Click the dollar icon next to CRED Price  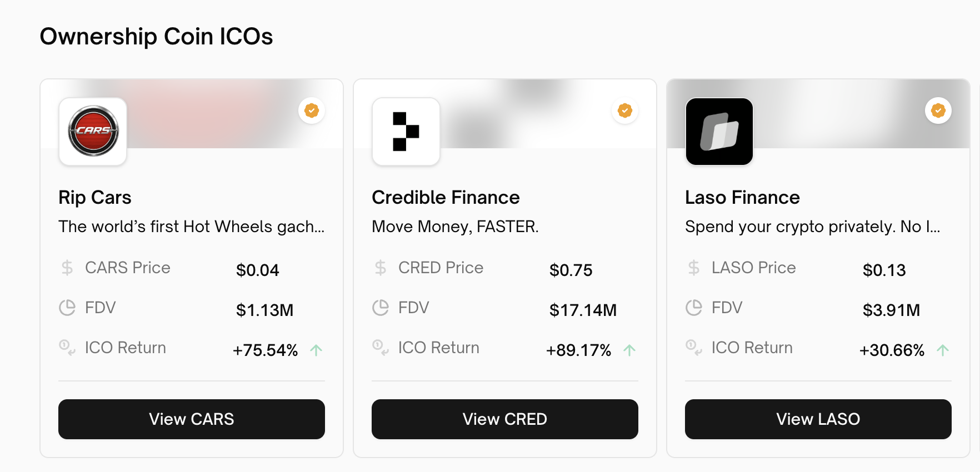click(381, 268)
